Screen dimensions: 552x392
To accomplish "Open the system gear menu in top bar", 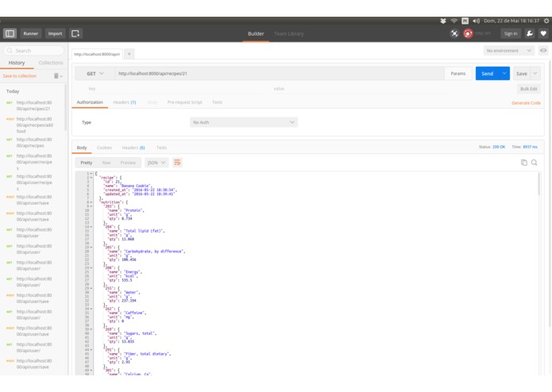I will point(546,21).
